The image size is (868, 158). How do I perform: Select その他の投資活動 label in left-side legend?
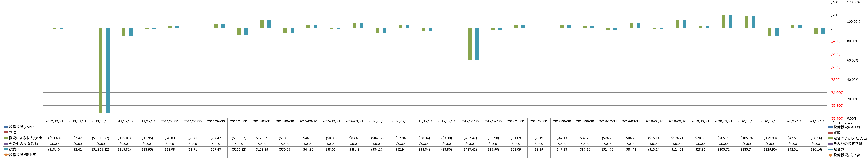pyautogui.click(x=23, y=144)
